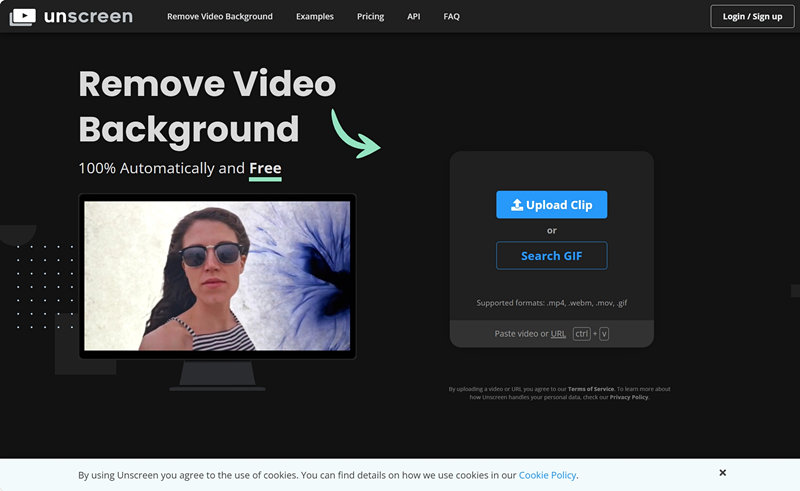Open the Privacy Policy link
800x491 pixels.
point(629,397)
